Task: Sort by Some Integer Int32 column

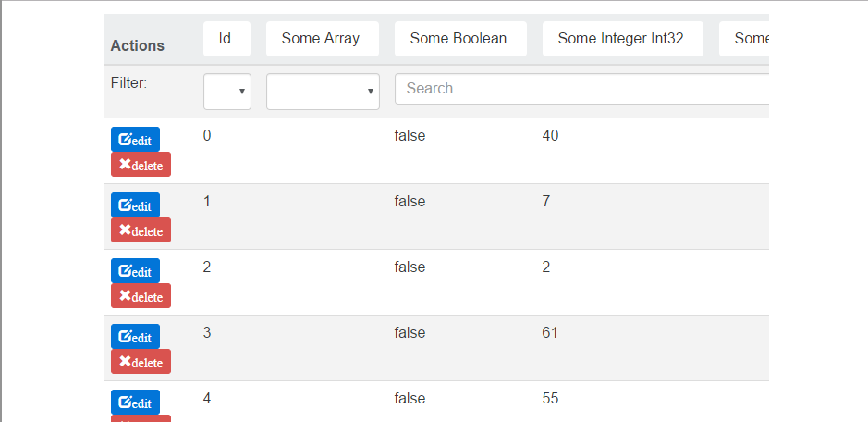Action: (623, 39)
